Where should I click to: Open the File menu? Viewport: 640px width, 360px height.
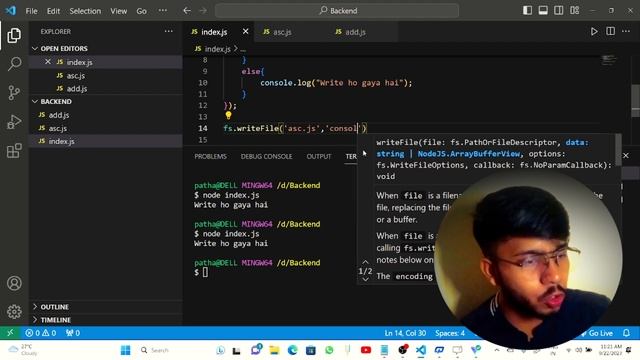[31, 11]
